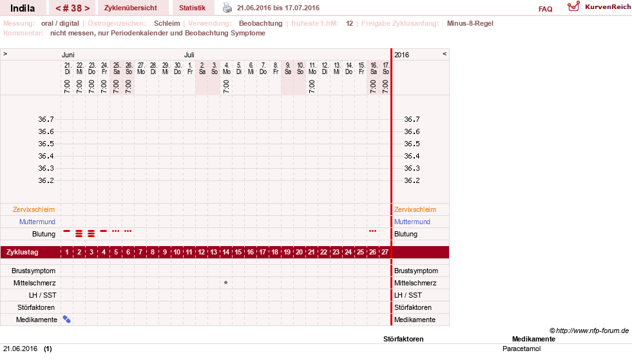The height and width of the screenshot is (364, 632).
Task: Click left Zervixschleim row label
Action: click(34, 209)
